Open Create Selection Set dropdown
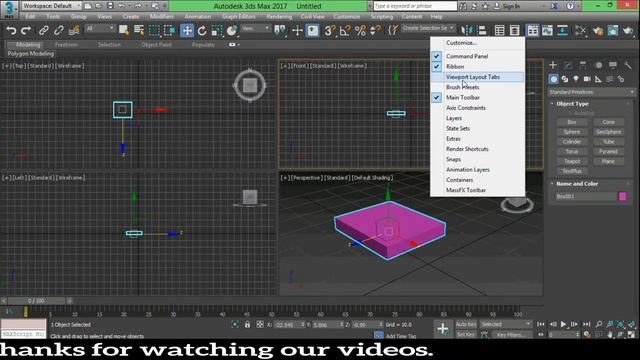Viewport: 640px width, 360px height. click(428, 28)
